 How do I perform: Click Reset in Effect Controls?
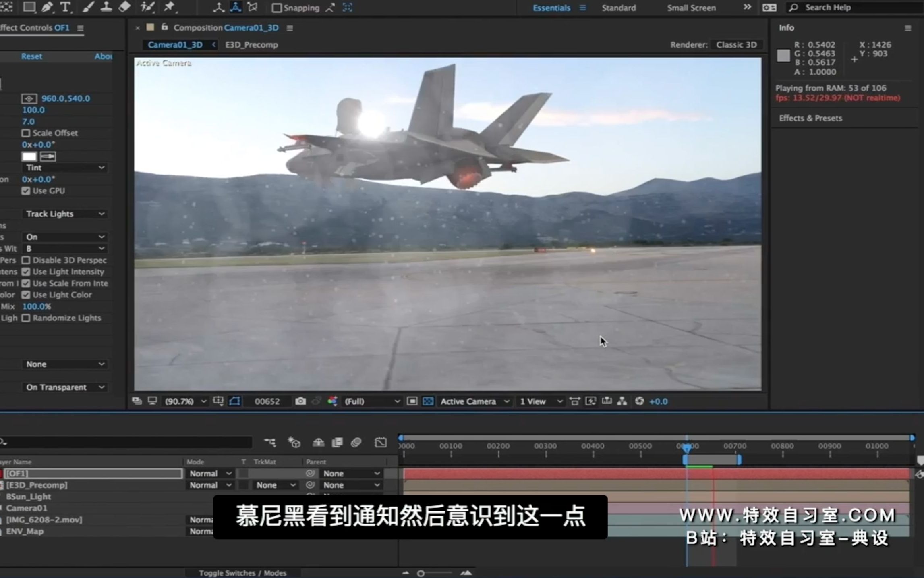pyautogui.click(x=31, y=56)
